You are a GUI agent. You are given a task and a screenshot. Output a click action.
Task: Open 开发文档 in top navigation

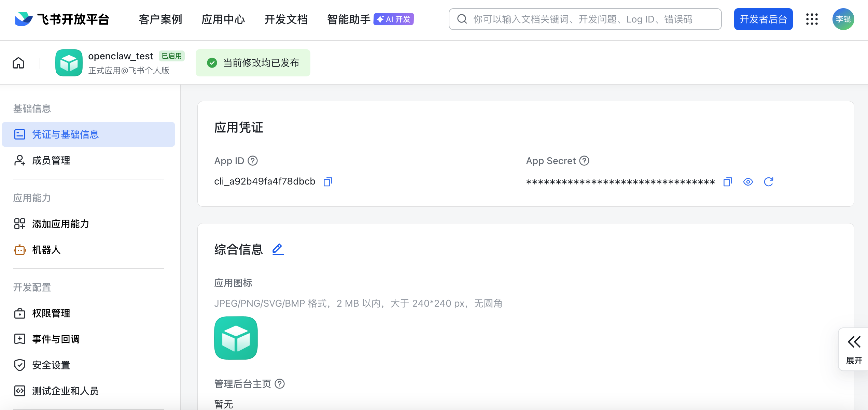pos(286,19)
